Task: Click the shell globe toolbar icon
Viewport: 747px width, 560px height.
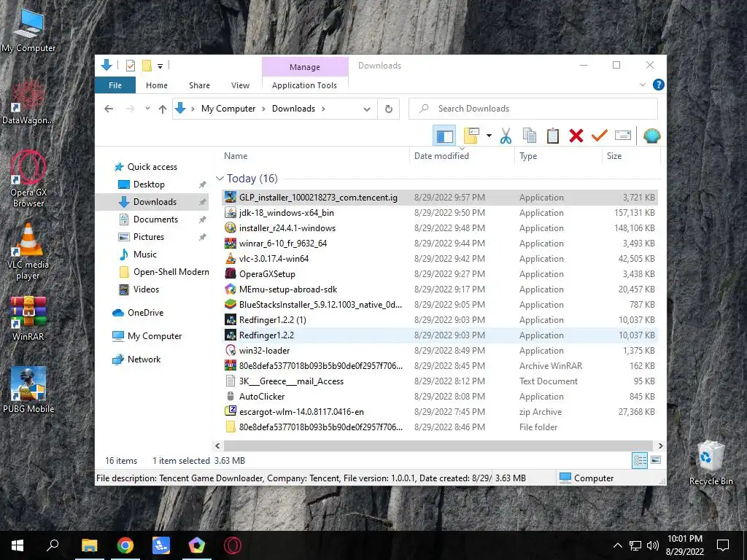Action: (651, 136)
